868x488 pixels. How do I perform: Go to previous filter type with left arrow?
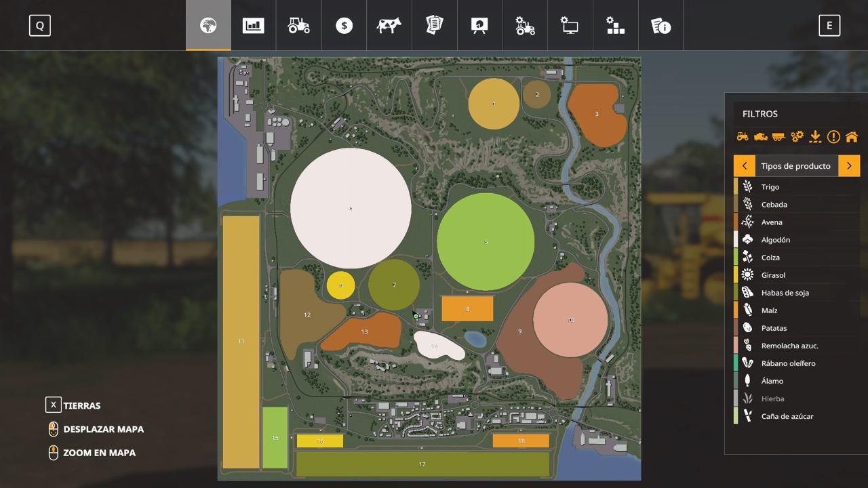click(745, 166)
